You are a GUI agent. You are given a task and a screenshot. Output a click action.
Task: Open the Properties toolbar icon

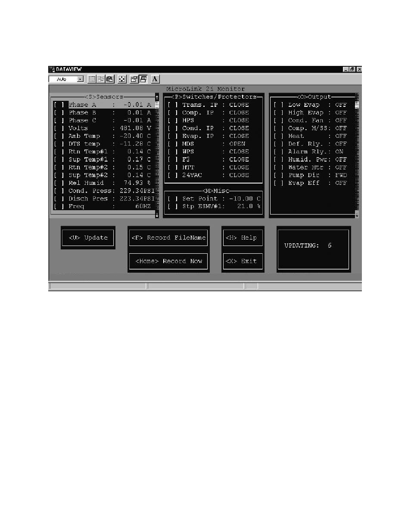click(134, 79)
